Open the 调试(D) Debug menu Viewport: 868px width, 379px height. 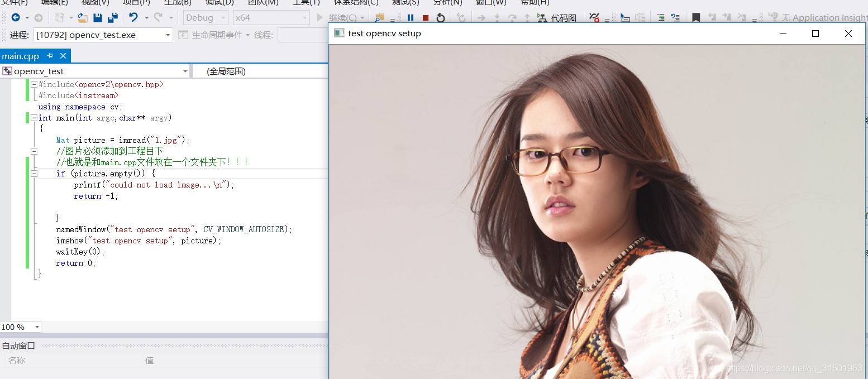[220, 3]
